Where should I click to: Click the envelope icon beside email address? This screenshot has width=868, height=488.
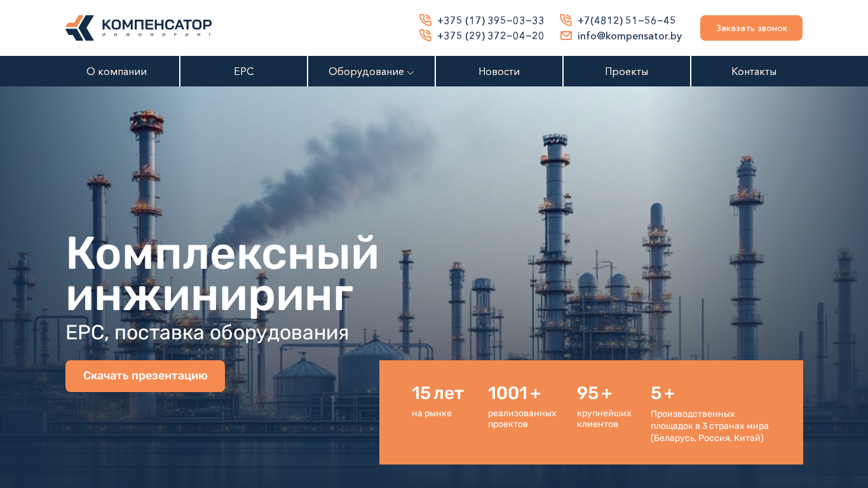[566, 36]
